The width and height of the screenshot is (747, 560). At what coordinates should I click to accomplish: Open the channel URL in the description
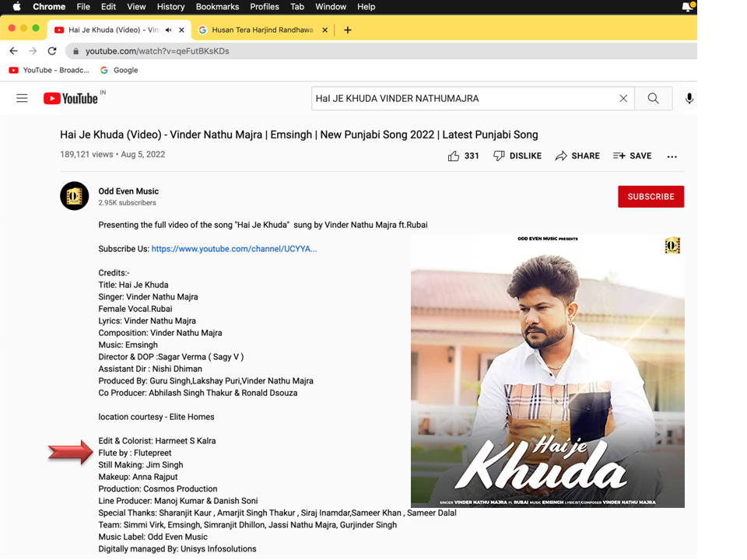tap(233, 249)
